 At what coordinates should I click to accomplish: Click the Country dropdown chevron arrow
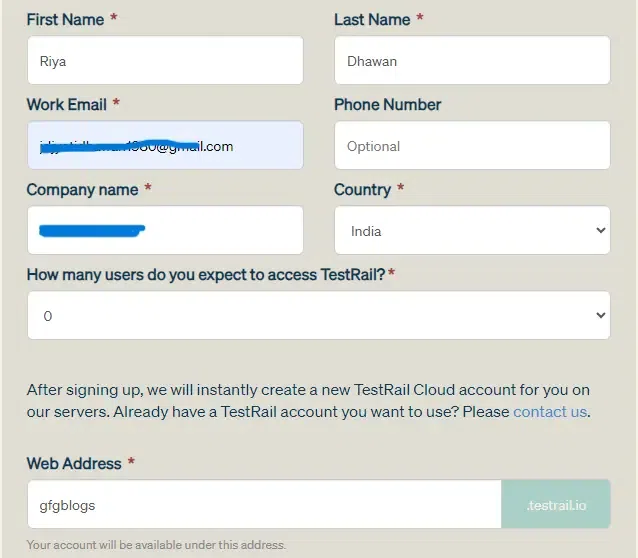coord(600,231)
